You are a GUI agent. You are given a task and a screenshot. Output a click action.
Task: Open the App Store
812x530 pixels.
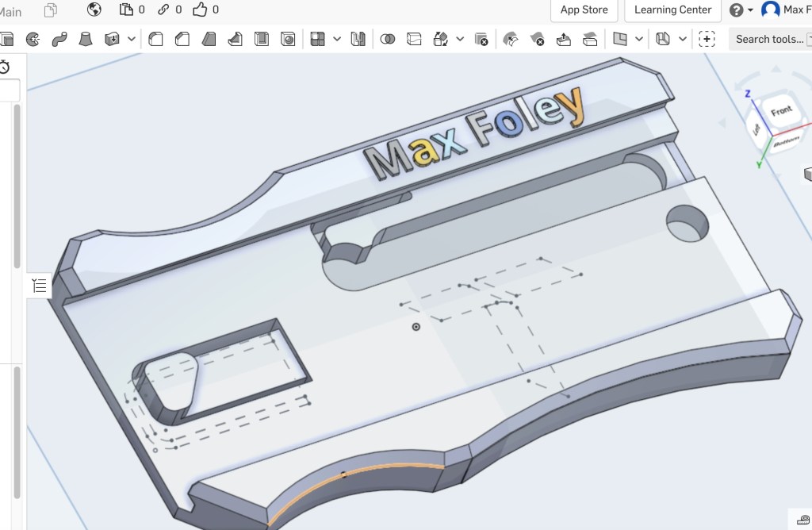584,10
